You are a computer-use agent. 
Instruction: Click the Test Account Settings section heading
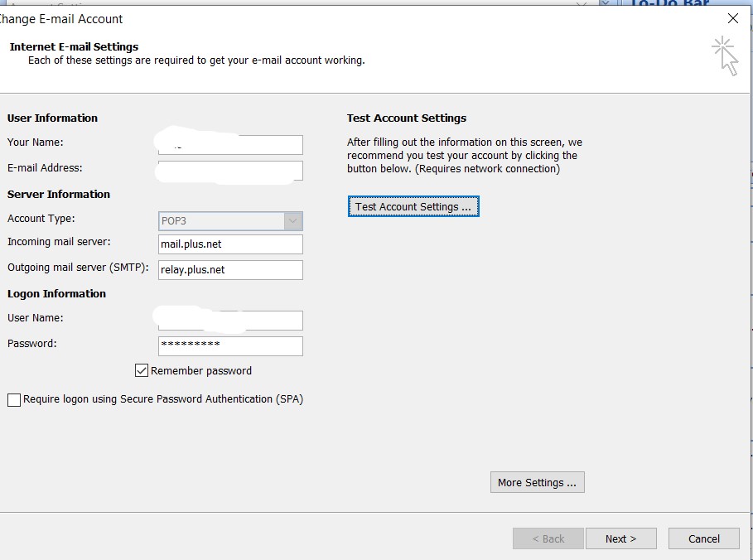[x=406, y=118]
